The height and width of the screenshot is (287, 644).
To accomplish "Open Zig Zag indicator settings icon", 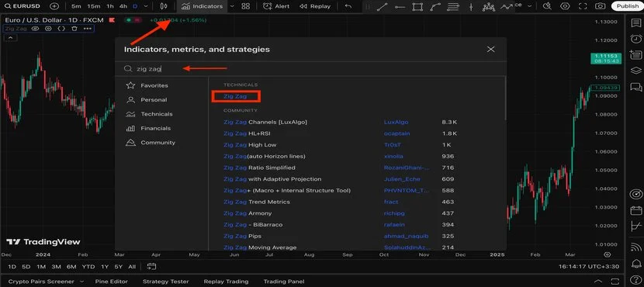I will click(48, 29).
